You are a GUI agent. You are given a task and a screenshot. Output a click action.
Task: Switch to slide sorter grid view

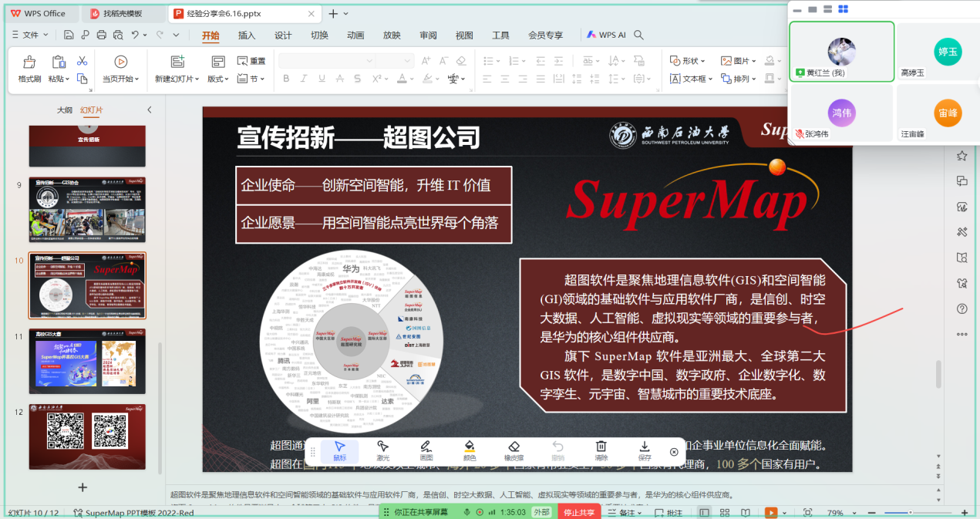click(724, 513)
